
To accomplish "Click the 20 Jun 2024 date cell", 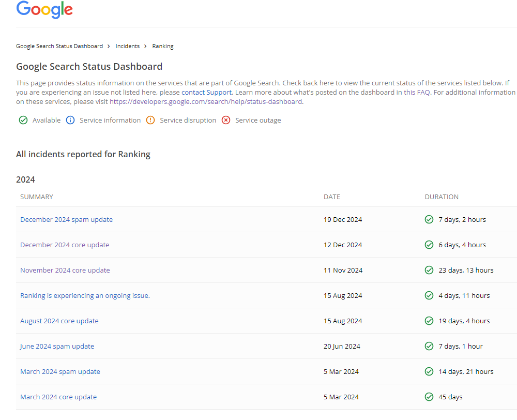I will click(x=342, y=346).
